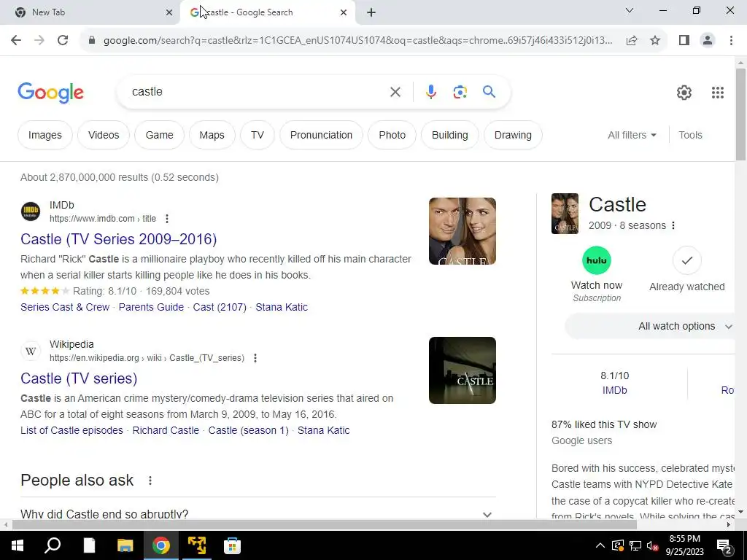
Task: Click the IMDb result Castle poster thumbnail
Action: [x=462, y=231]
